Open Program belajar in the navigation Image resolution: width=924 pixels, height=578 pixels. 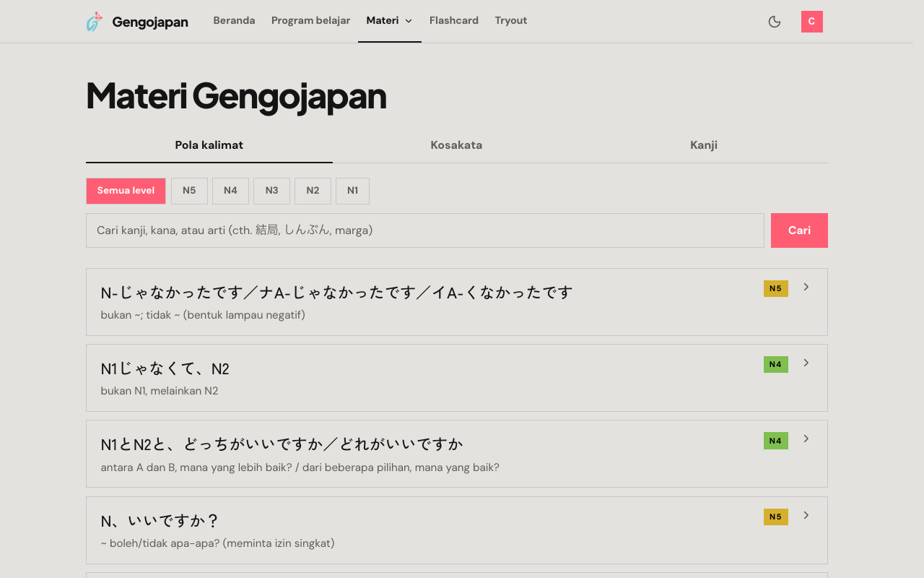[x=311, y=21]
